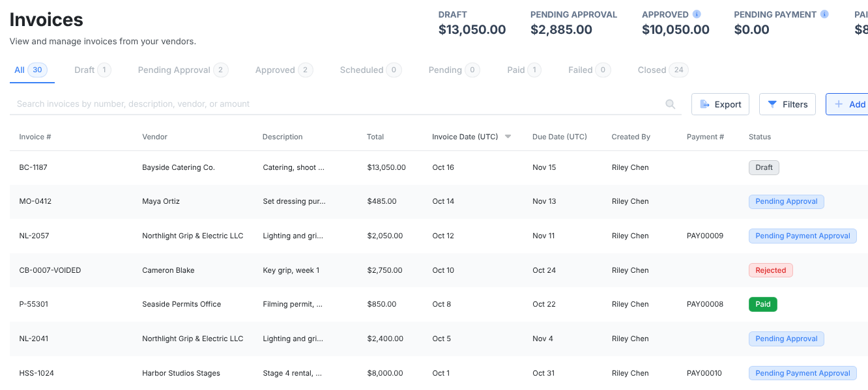Click payment number PAY00008
The image size is (868, 390).
click(x=705, y=304)
